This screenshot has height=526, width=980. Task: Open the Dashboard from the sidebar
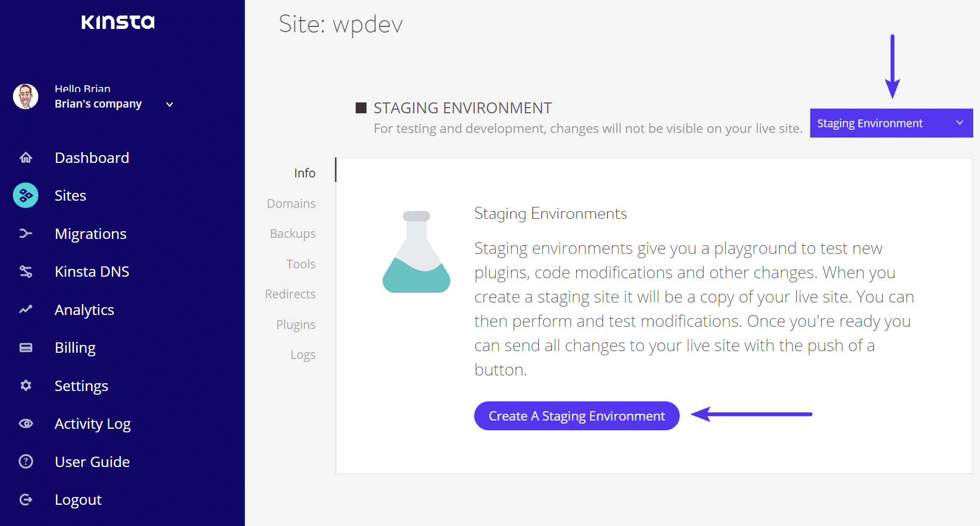click(25, 158)
